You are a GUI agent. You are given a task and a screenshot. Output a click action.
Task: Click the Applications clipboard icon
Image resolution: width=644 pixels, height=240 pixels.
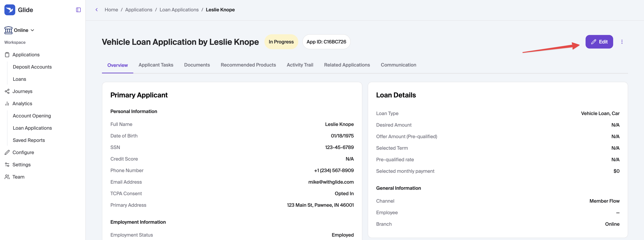pos(7,55)
